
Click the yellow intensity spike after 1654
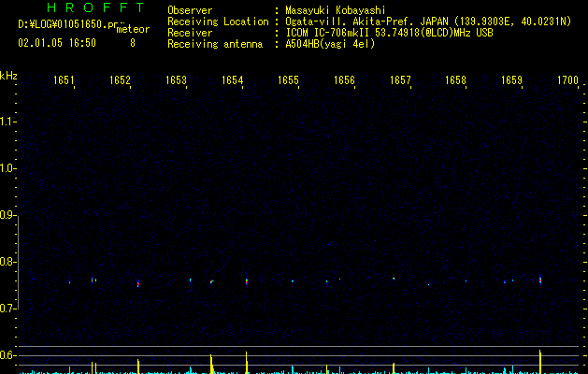pyautogui.click(x=247, y=363)
